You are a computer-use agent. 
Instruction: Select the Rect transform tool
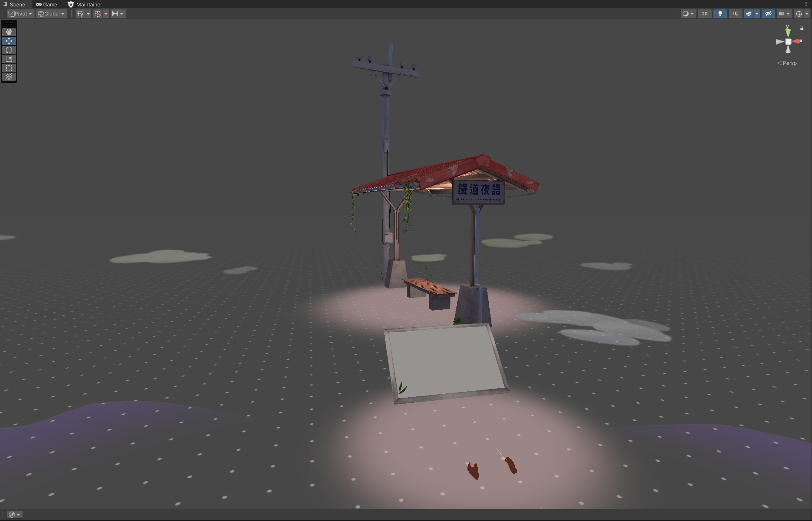(x=9, y=68)
